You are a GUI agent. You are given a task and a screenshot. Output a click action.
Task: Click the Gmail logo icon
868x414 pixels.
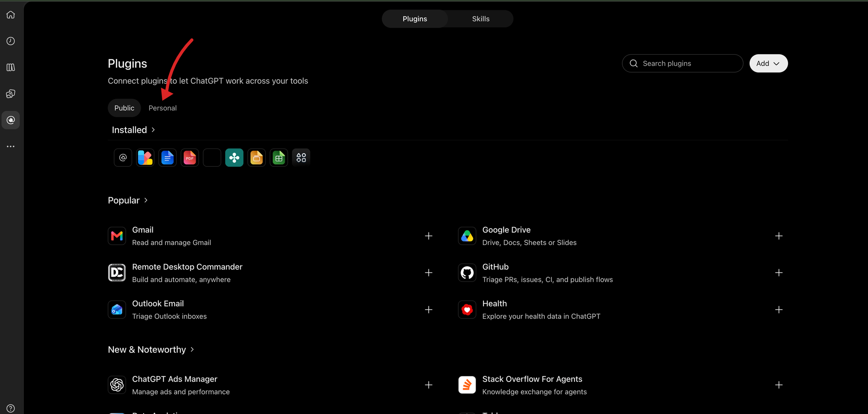click(117, 236)
